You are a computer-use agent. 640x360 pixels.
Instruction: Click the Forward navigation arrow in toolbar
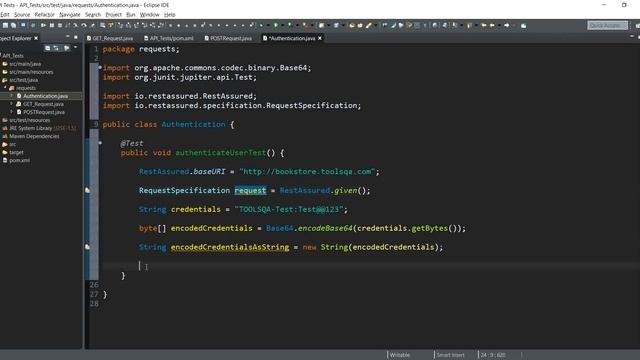point(507,25)
